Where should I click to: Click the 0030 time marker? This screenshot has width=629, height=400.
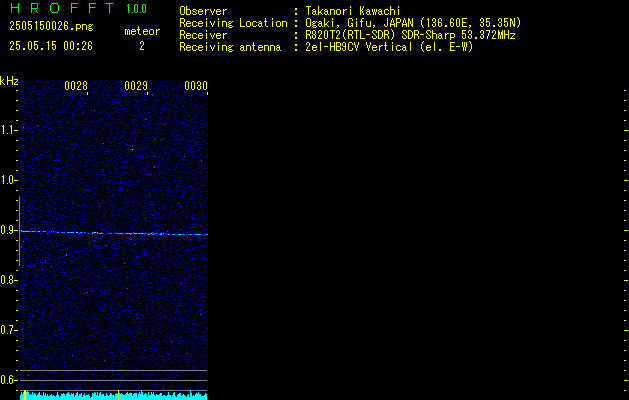click(x=196, y=86)
